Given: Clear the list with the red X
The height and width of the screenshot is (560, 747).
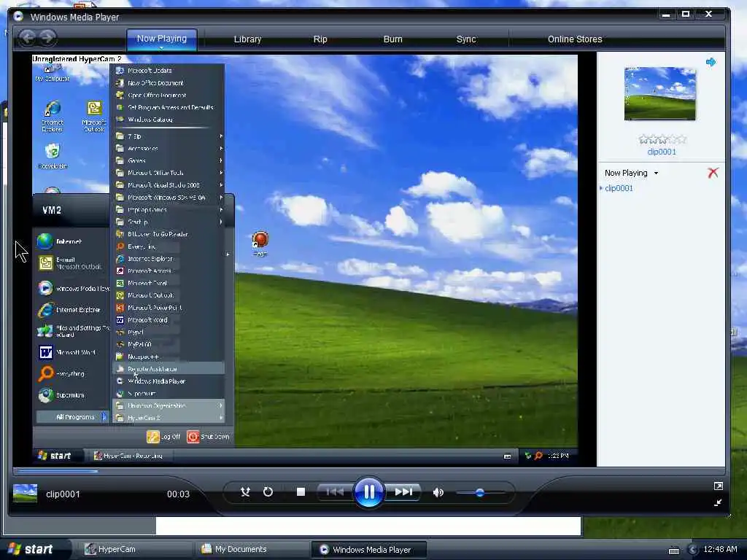Looking at the screenshot, I should [713, 173].
